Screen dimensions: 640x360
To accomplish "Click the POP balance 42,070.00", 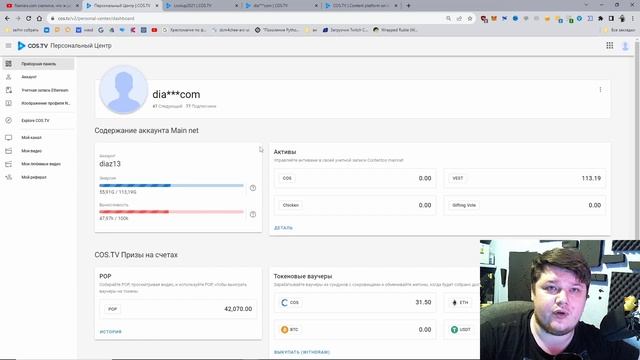I will (x=238, y=309).
